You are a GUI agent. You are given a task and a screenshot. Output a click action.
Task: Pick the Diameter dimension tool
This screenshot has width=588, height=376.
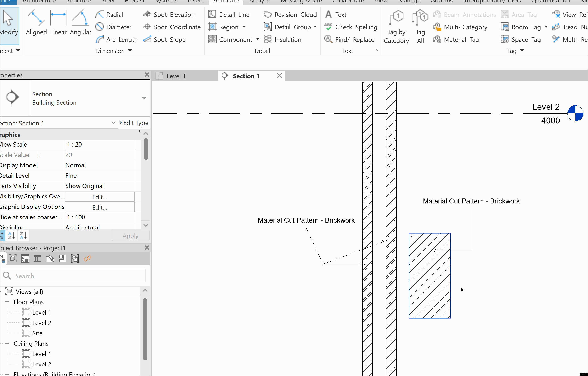[113, 27]
